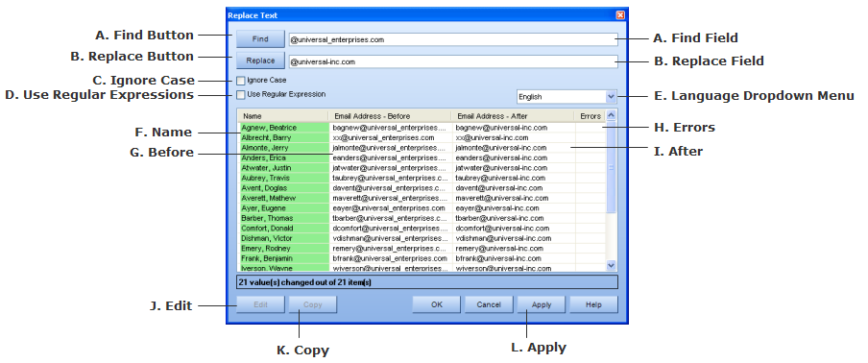The height and width of the screenshot is (363, 868).
Task: Click davent@universal-inc.com after cell
Action: [513, 188]
